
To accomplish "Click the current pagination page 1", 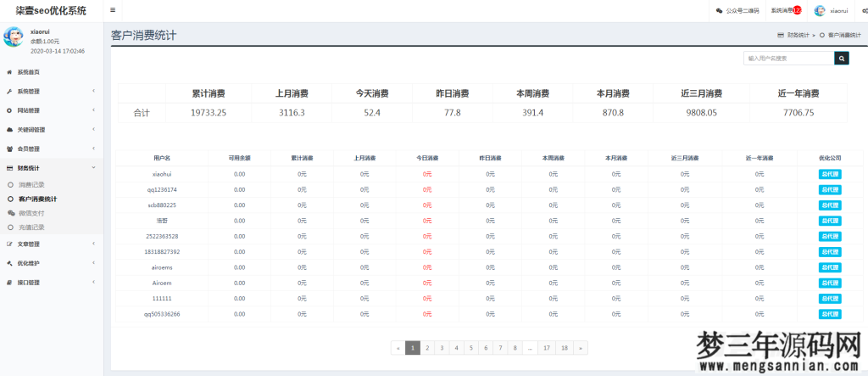I will (413, 348).
